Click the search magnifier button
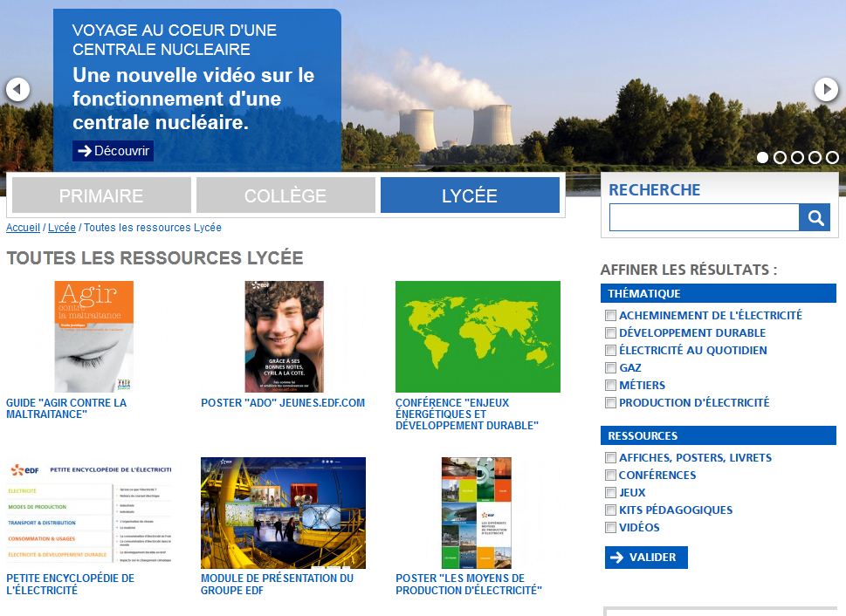The image size is (846, 616). point(815,217)
